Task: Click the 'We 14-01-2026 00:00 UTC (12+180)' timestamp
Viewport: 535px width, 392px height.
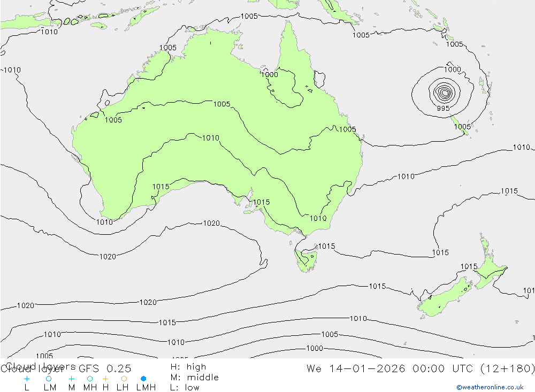Action: coord(421,368)
